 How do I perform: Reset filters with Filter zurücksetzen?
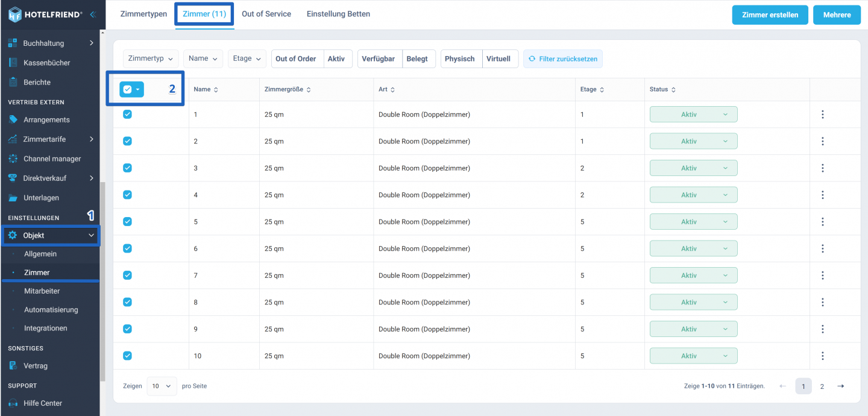(563, 59)
